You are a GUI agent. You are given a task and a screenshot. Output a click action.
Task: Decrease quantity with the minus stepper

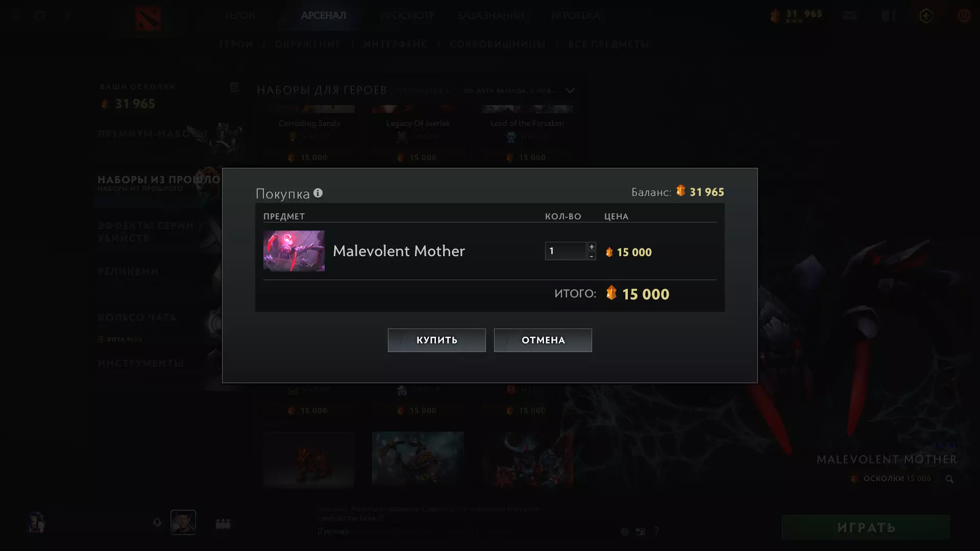(x=592, y=256)
